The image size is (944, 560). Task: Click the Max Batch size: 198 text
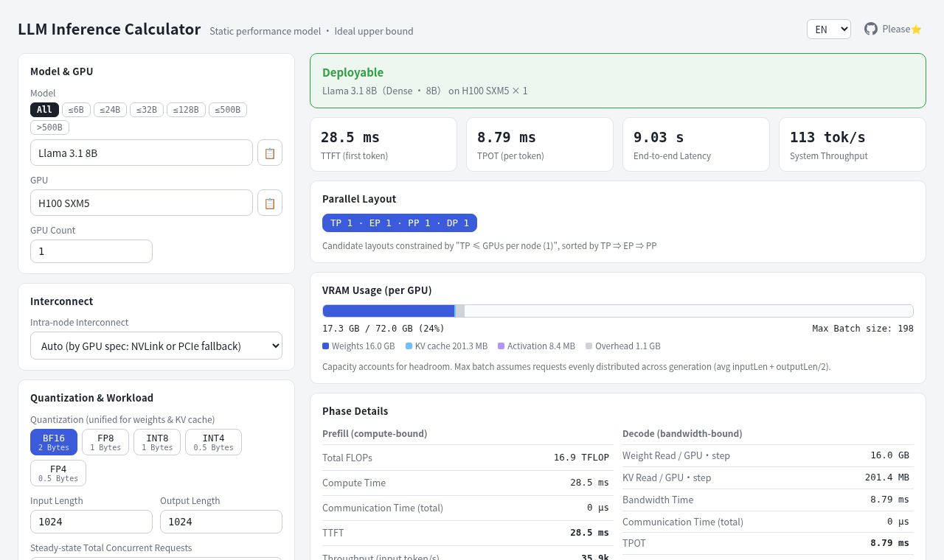(x=863, y=329)
